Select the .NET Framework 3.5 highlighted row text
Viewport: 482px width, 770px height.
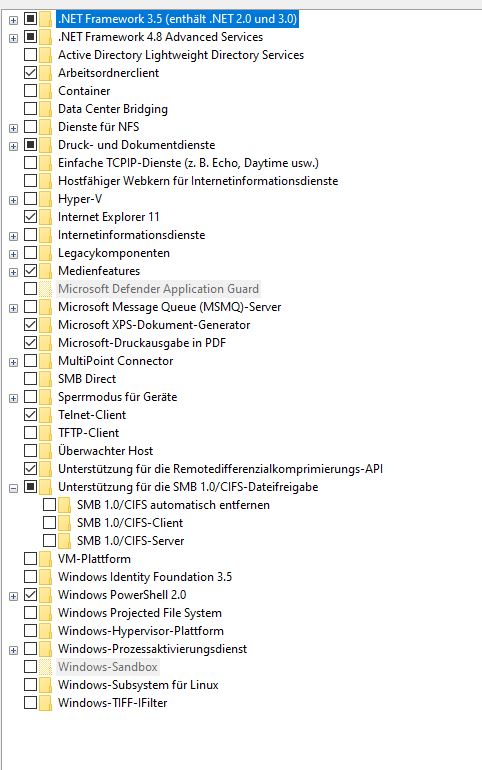pyautogui.click(x=177, y=19)
